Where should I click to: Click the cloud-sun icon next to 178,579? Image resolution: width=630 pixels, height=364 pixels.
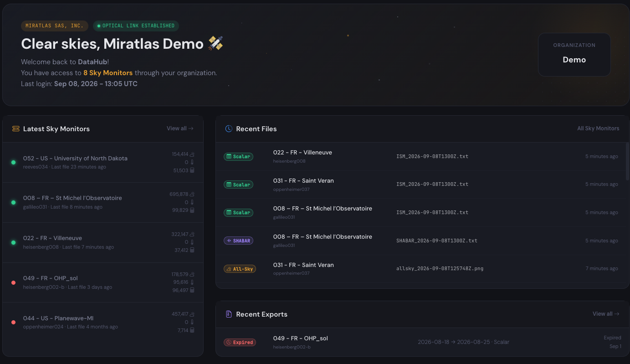(x=192, y=274)
